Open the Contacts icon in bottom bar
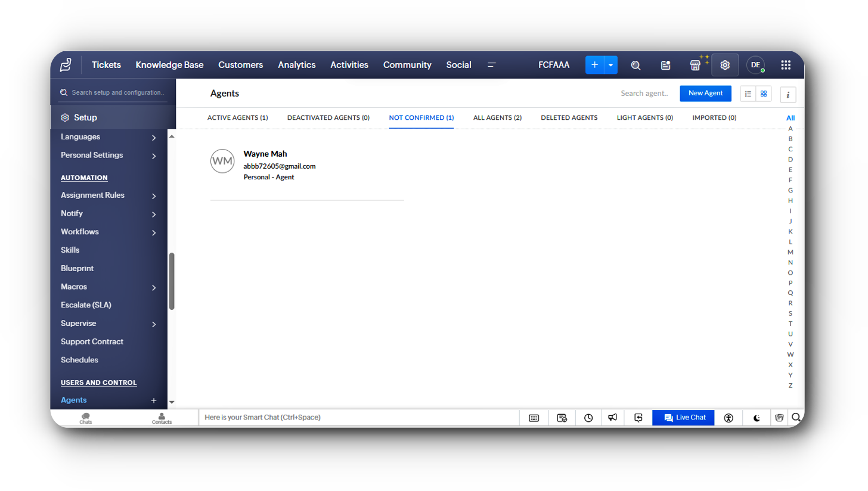The image size is (868, 491). pos(162,418)
